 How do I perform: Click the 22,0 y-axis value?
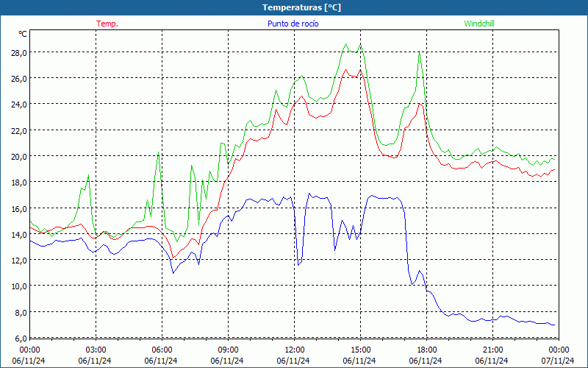pyautogui.click(x=19, y=130)
